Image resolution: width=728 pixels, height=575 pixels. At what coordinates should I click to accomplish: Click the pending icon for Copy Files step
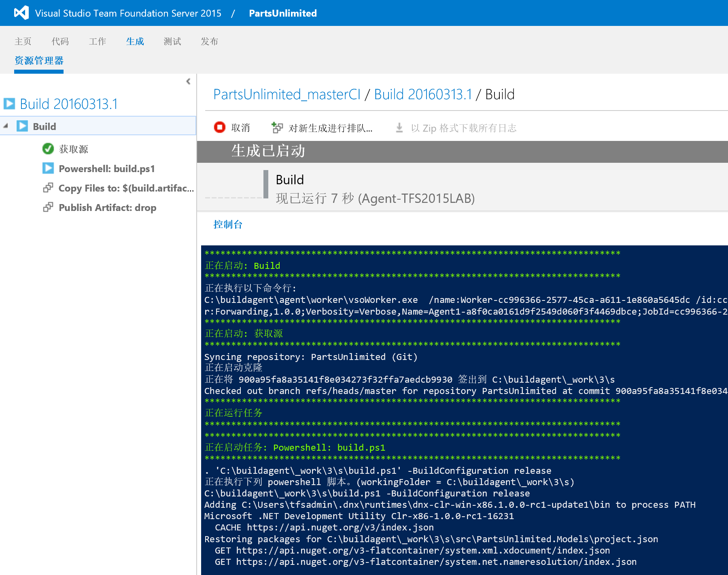click(x=48, y=187)
